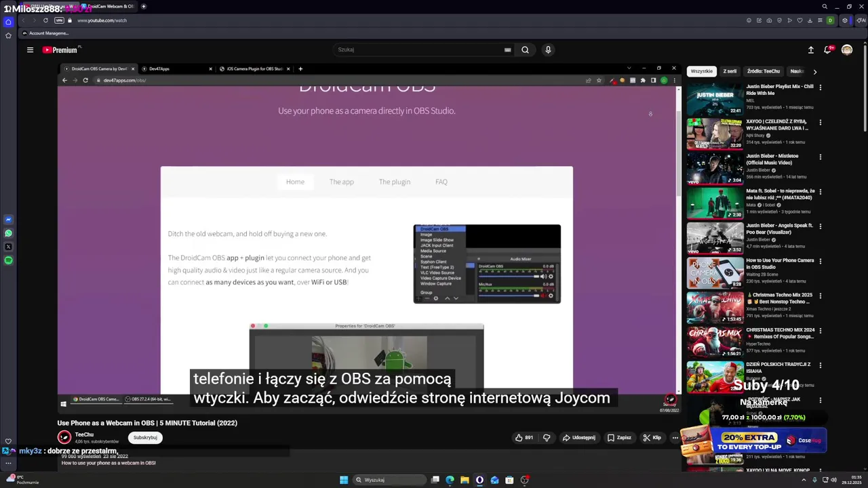Open on-screen keyboard icon in search box

pyautogui.click(x=507, y=49)
